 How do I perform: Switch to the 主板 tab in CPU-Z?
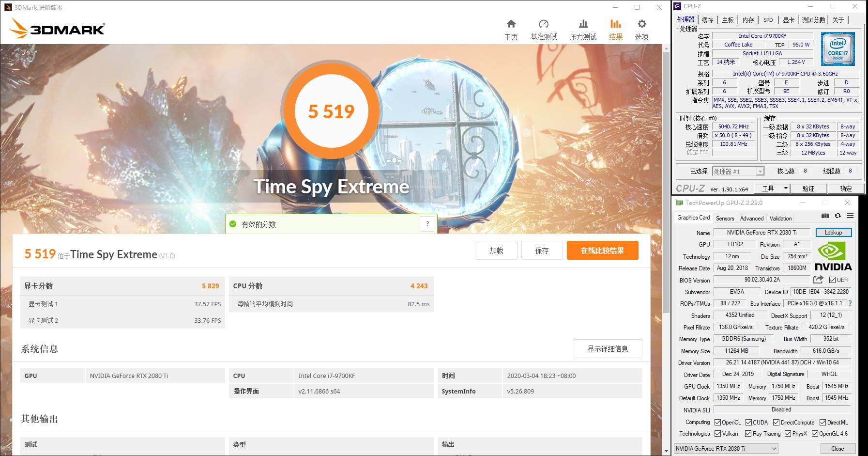[728, 20]
